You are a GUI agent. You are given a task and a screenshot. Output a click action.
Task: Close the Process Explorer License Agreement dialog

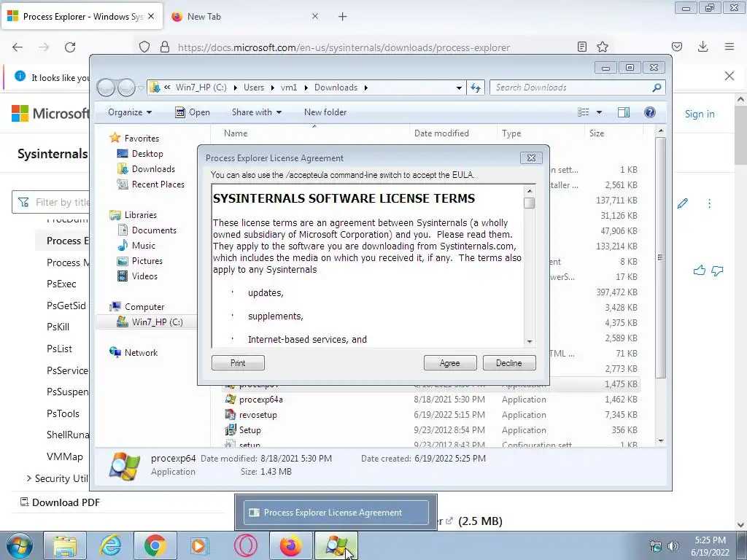[x=531, y=158]
